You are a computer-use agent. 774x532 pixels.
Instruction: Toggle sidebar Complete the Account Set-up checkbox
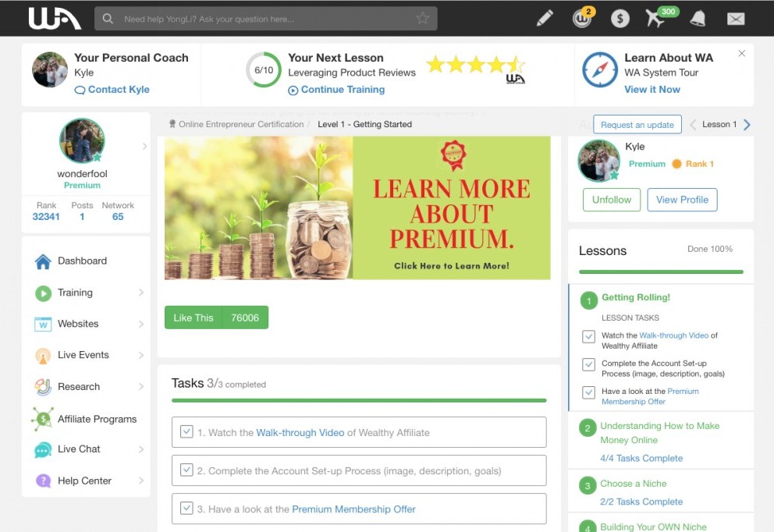click(x=588, y=365)
